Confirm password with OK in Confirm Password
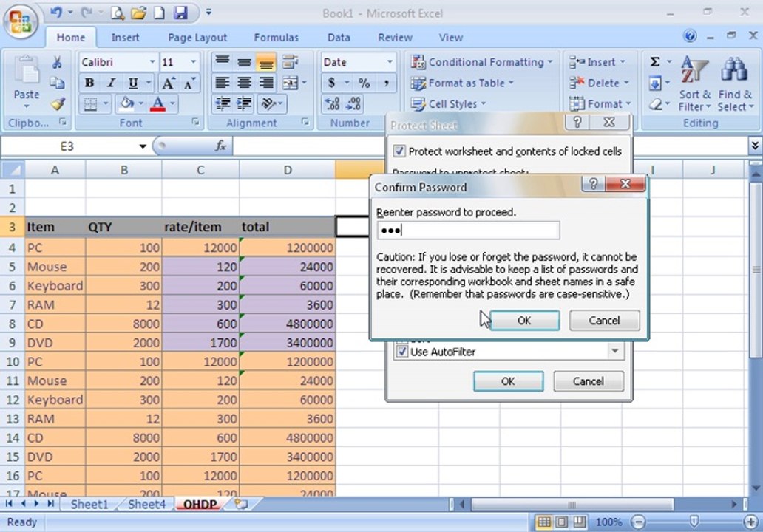Viewport: 763px width, 532px height. point(525,321)
